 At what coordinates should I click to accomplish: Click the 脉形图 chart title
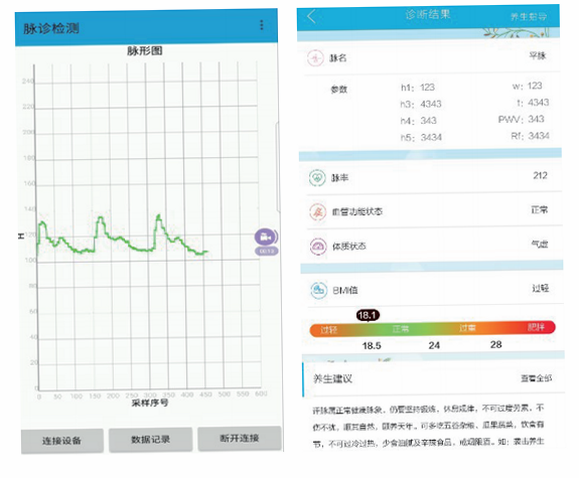145,51
